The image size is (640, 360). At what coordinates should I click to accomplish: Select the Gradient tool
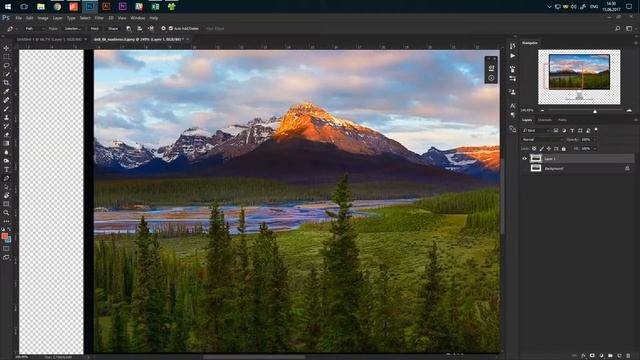point(6,143)
